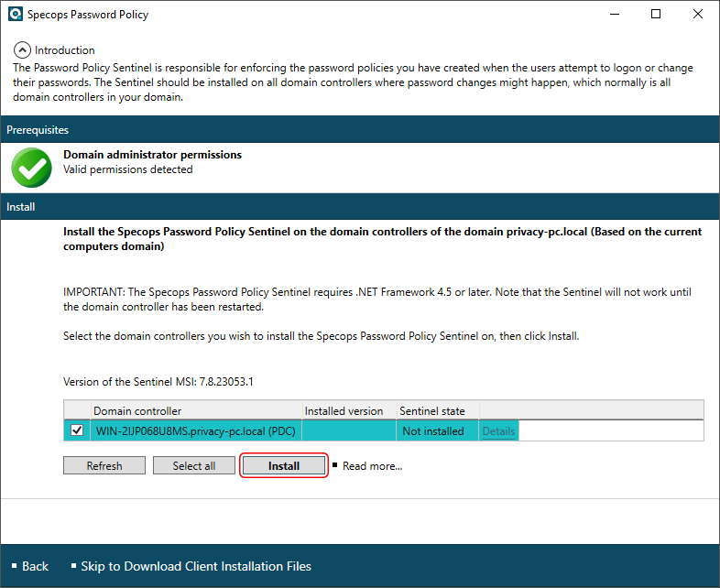Sort by the Domain controller column header
The image size is (720, 588).
click(x=197, y=410)
